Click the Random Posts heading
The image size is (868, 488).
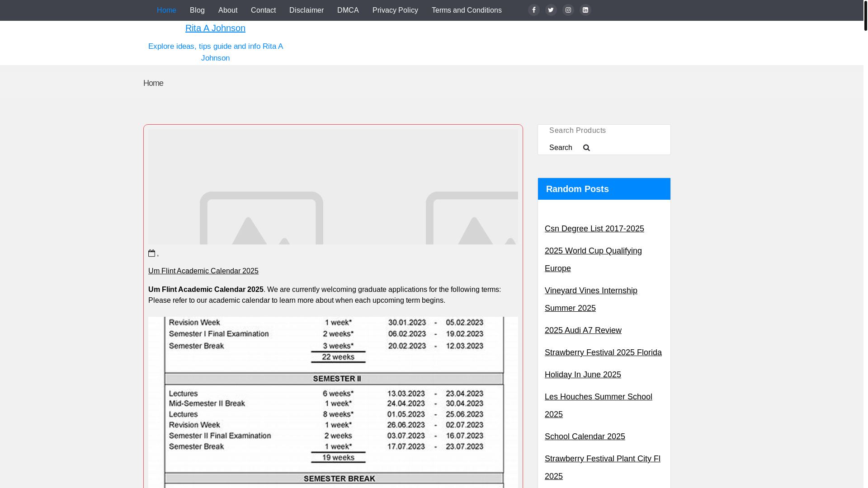(577, 189)
